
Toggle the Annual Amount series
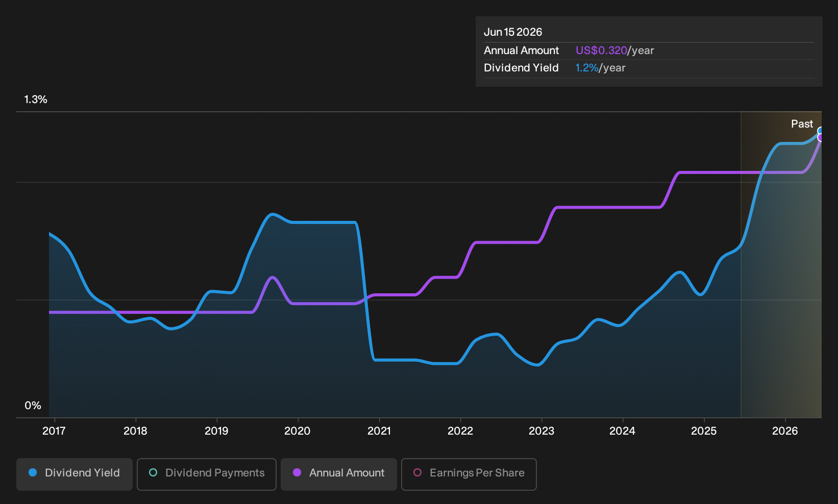(339, 474)
